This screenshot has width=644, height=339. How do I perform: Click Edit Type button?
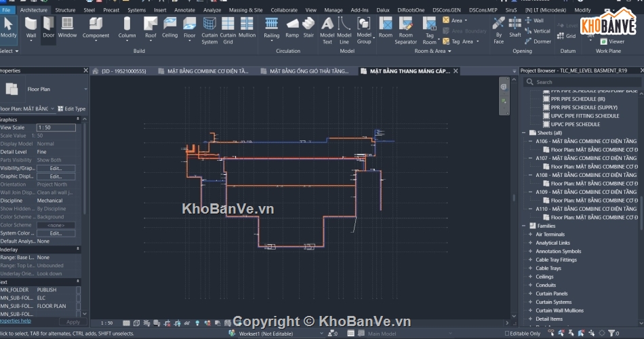[x=72, y=109]
